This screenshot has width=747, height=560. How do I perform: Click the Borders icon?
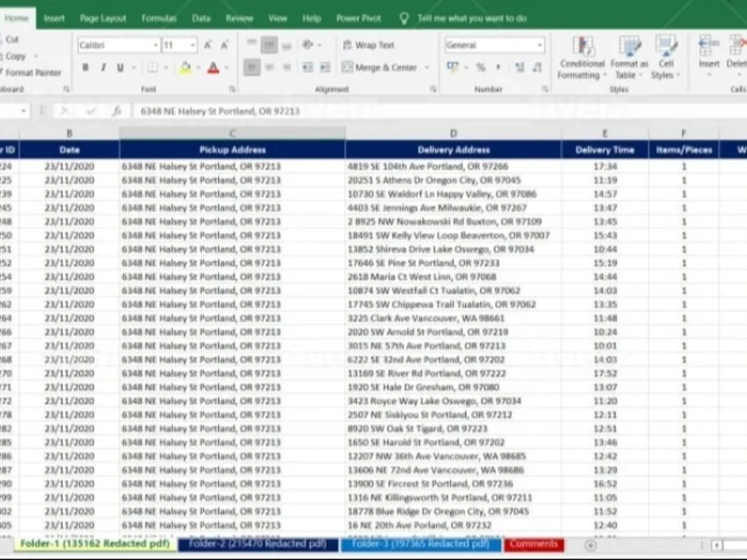tap(152, 68)
